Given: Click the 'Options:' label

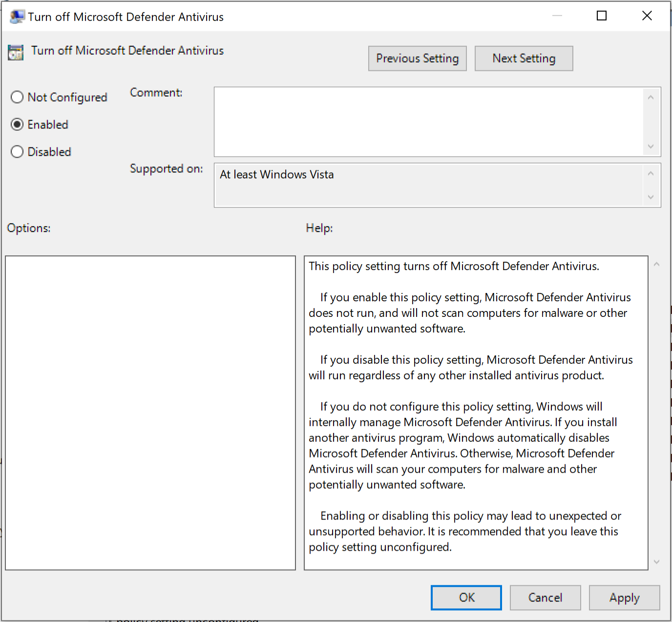Looking at the screenshot, I should [29, 228].
